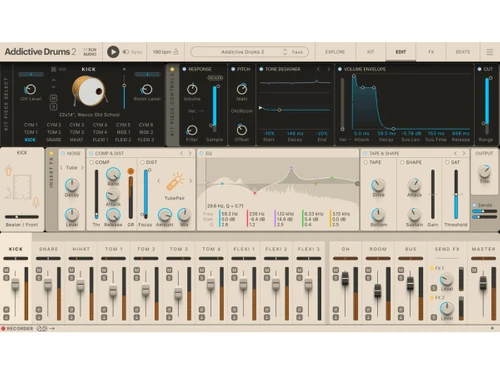Select next distortion type after TubePair

pos(191,181)
